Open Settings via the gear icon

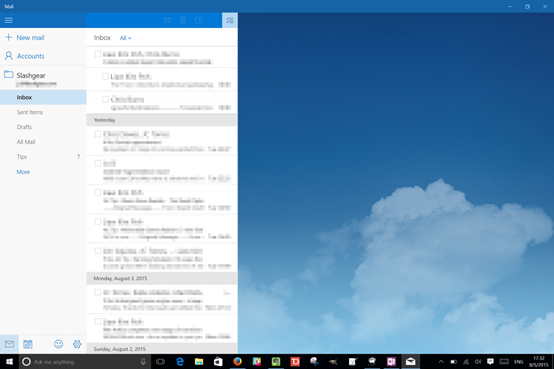coord(77,344)
